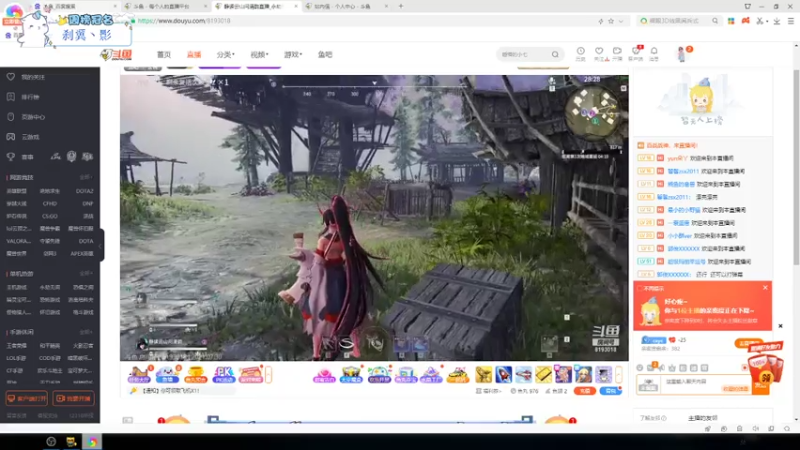800x450 pixels.
Task: Close the red envelope floating widget
Action: pos(780,326)
